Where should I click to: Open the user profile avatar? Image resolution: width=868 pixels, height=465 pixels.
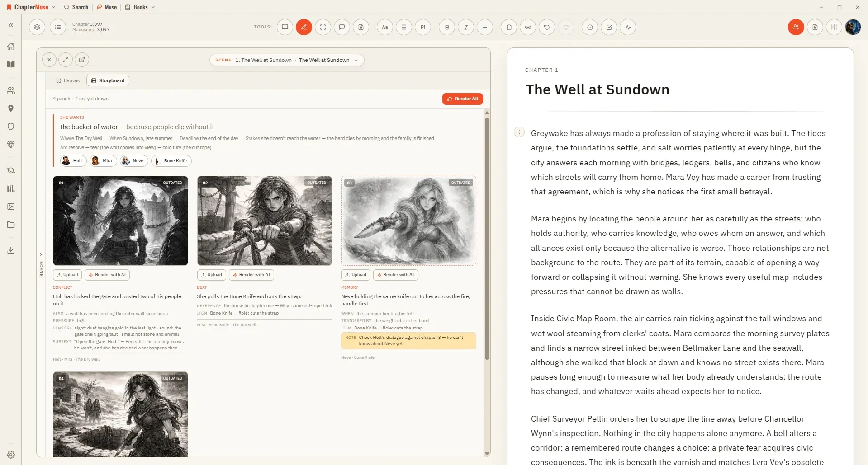853,27
